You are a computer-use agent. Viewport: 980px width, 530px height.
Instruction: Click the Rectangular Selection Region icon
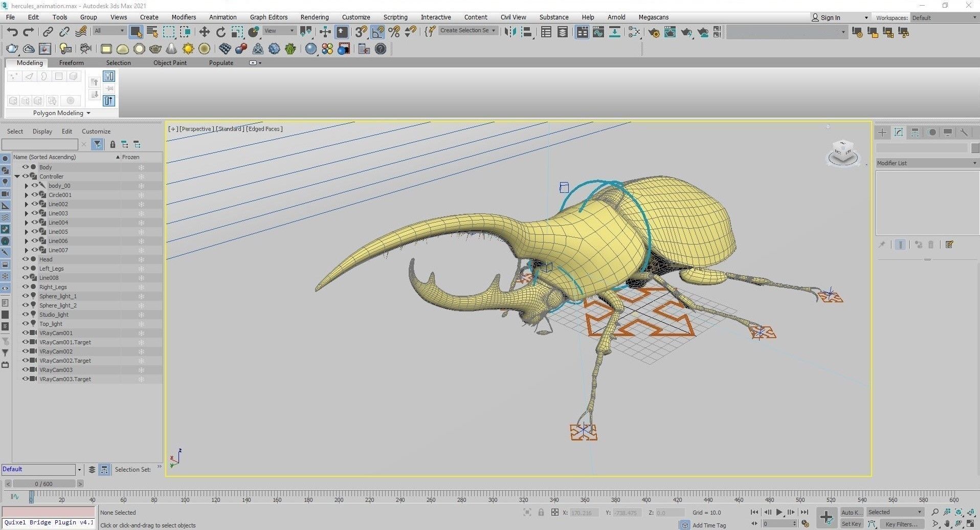click(x=169, y=32)
